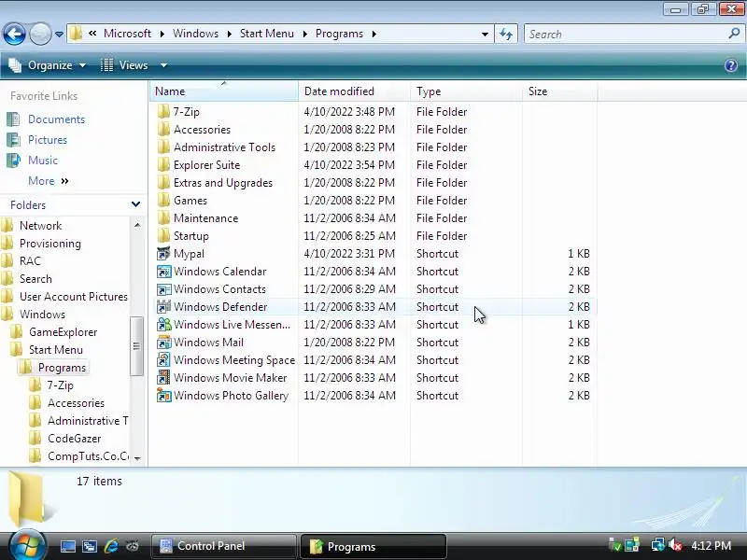
Task: Click inside the Search box
Action: coord(627,35)
